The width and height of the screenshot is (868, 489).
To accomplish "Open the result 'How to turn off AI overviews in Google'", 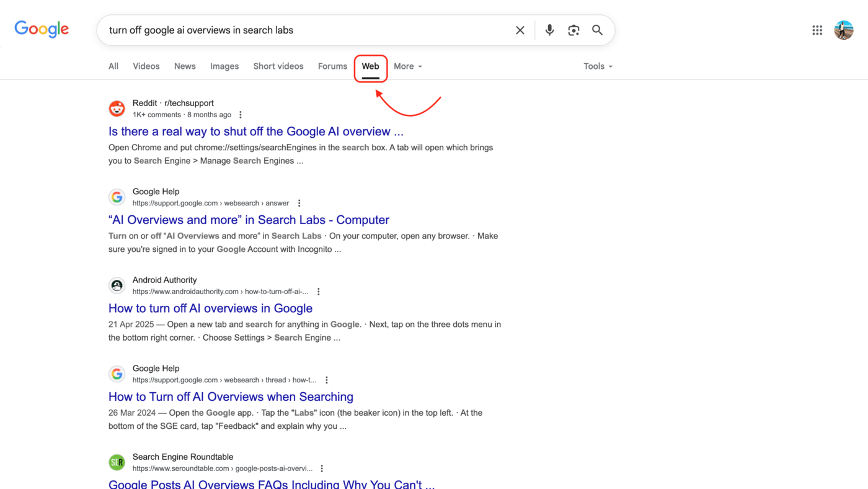I will (x=210, y=308).
